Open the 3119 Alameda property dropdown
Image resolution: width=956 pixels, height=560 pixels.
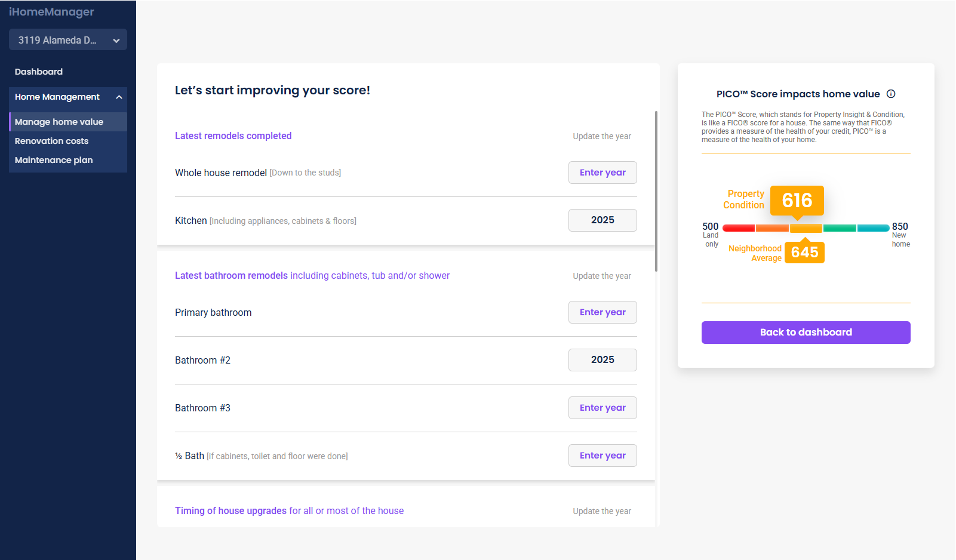coord(68,40)
